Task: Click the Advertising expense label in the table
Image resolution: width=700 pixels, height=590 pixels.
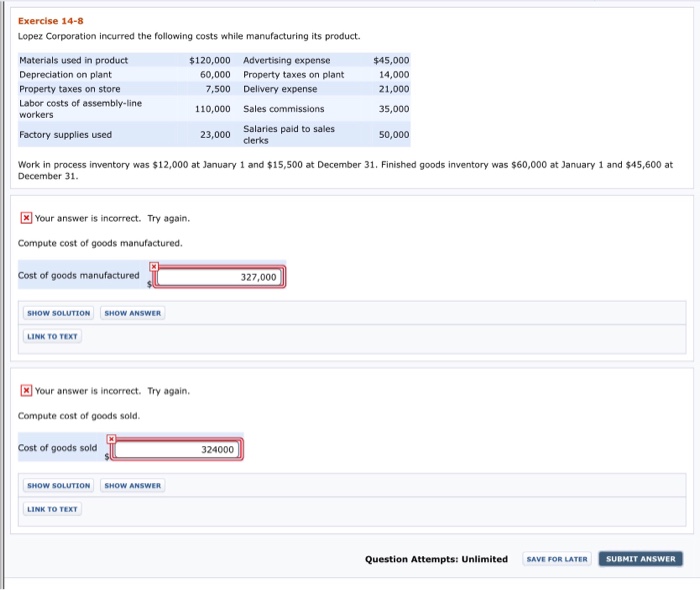Action: pyautogui.click(x=286, y=60)
